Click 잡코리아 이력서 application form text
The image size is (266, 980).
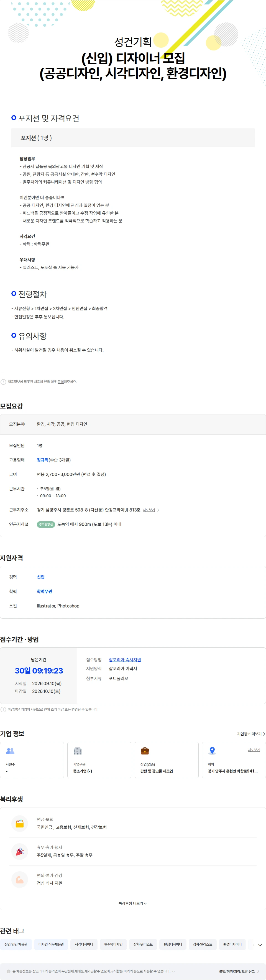tap(123, 668)
